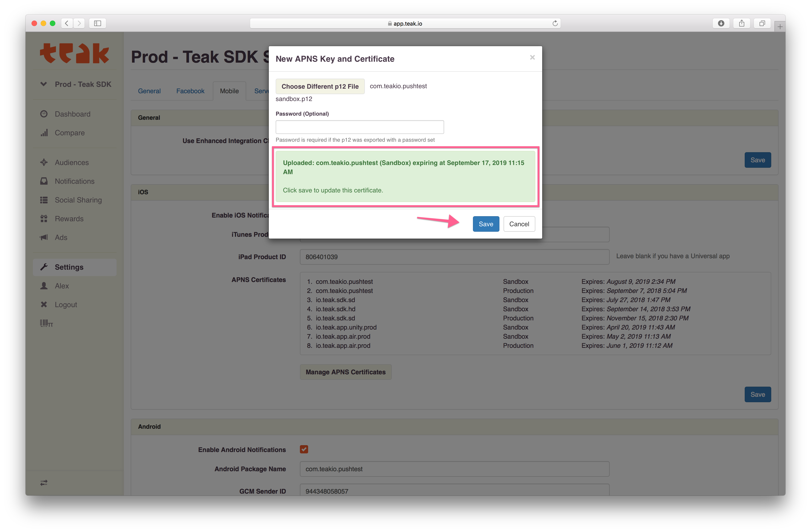
Task: Toggle Enable Android Notifications checkbox
Action: [x=304, y=449]
